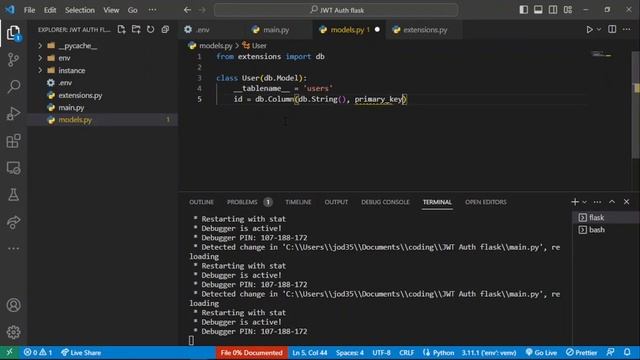Open the Selection menu

click(x=80, y=10)
